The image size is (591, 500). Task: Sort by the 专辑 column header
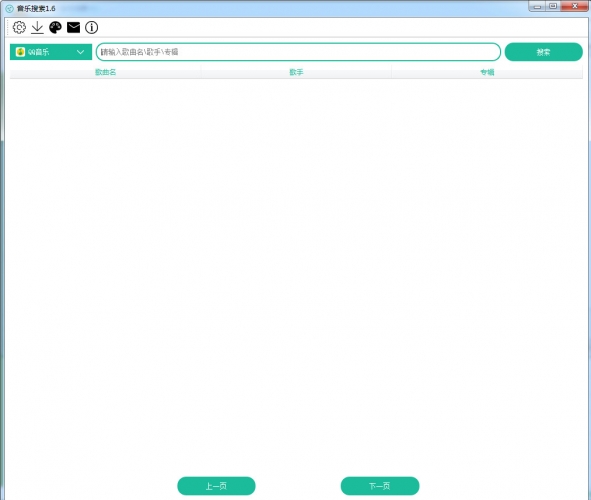pos(487,72)
